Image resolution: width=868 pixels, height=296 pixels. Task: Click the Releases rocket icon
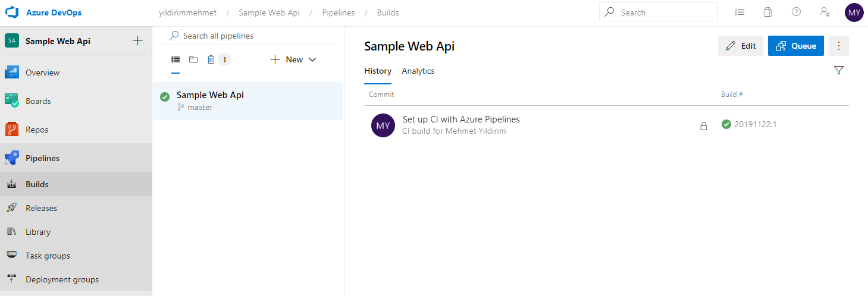[x=11, y=207]
